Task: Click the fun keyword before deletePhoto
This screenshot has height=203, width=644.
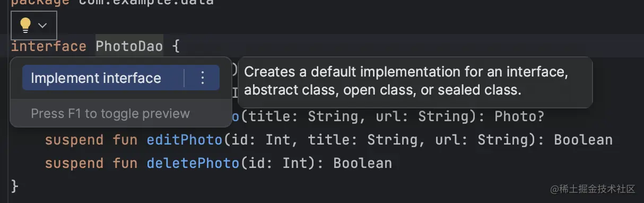Action: (125, 163)
